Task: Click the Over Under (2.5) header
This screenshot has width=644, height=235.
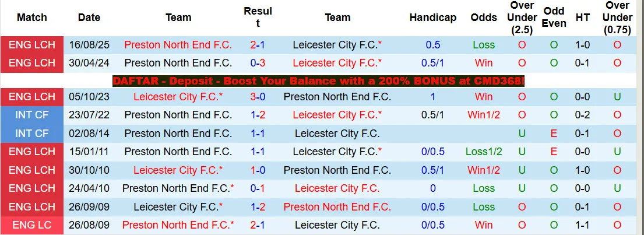Action: (522, 17)
